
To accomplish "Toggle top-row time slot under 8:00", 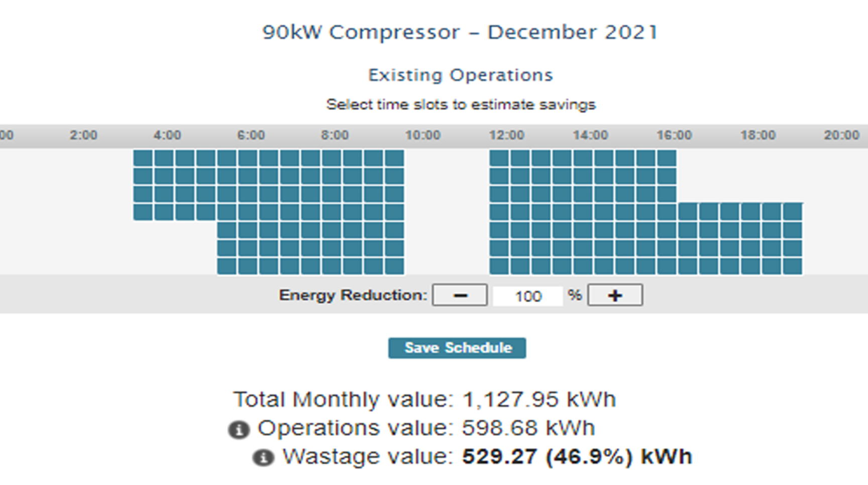I will 332,158.
